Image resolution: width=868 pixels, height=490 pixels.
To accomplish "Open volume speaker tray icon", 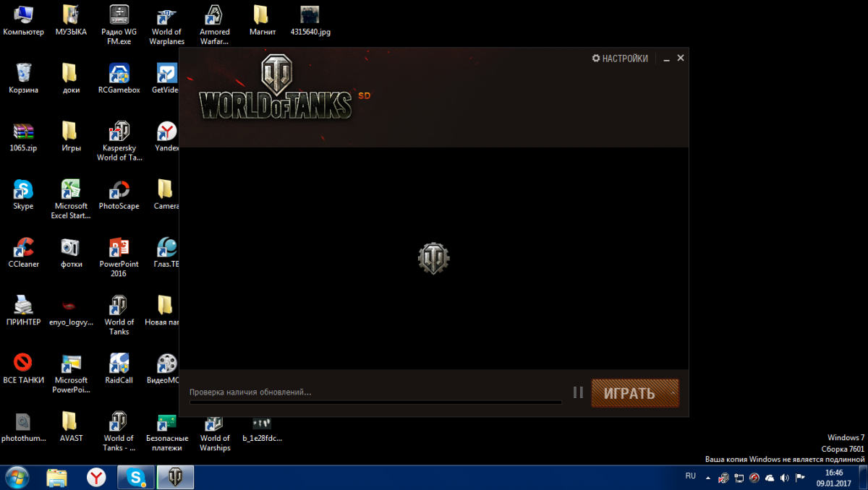I will point(785,478).
